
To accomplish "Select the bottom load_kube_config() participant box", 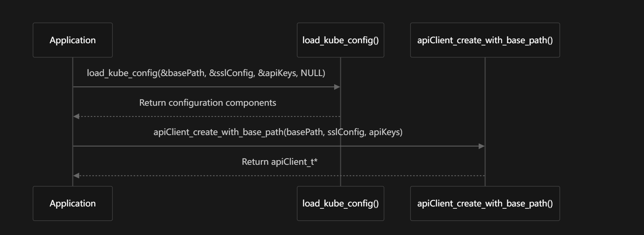I will point(340,203).
